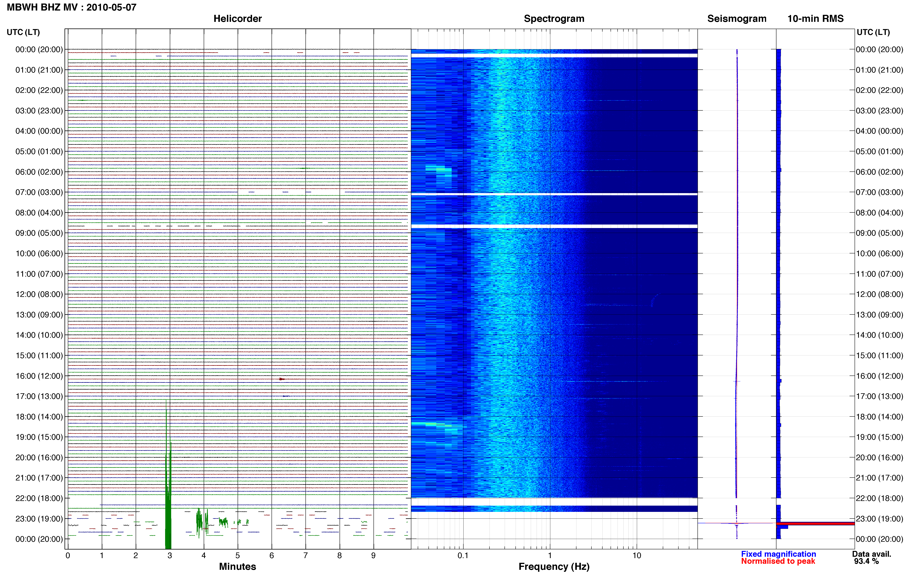Click left time label '10:00 (06:00)'

coord(39,253)
